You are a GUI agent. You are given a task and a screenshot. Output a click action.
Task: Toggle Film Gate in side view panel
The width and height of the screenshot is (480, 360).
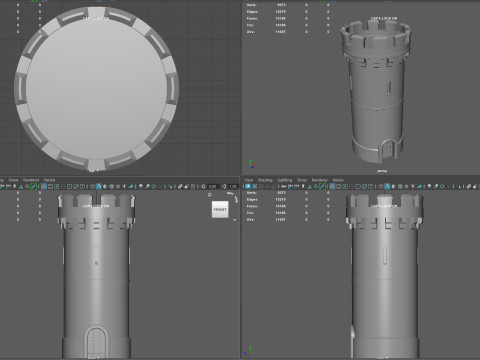[339, 187]
